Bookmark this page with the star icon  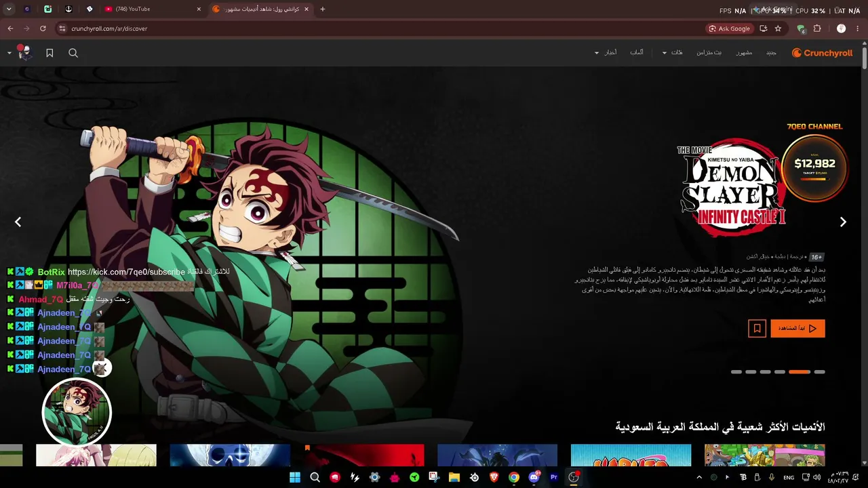coord(778,28)
